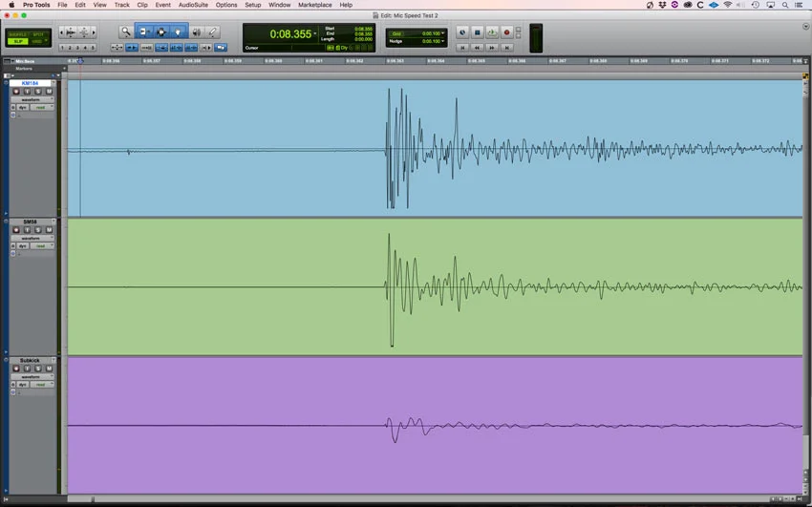Open the AudioSuite menu
812x507 pixels.
(x=193, y=5)
